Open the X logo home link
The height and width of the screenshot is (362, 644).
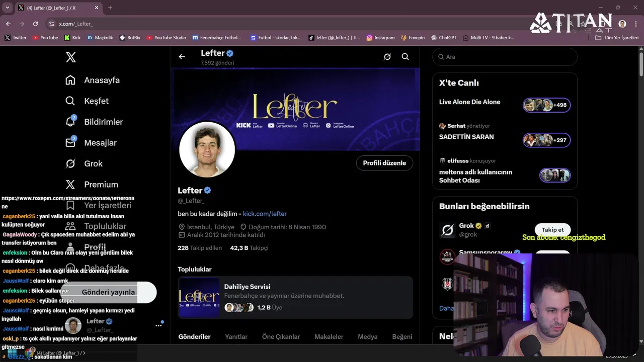71,57
